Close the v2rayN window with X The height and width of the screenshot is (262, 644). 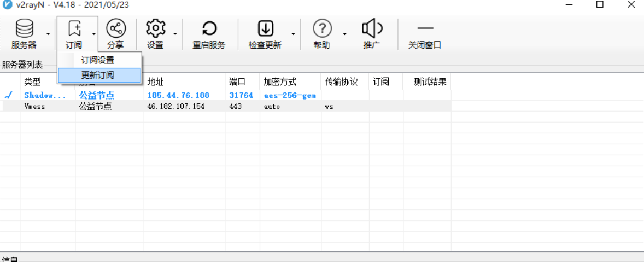[631, 5]
